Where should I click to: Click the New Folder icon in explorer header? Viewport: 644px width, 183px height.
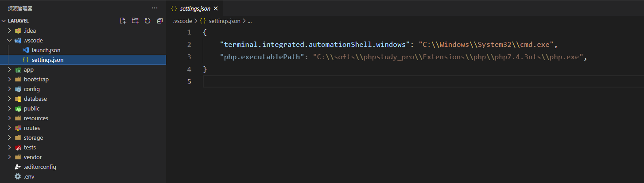point(135,21)
